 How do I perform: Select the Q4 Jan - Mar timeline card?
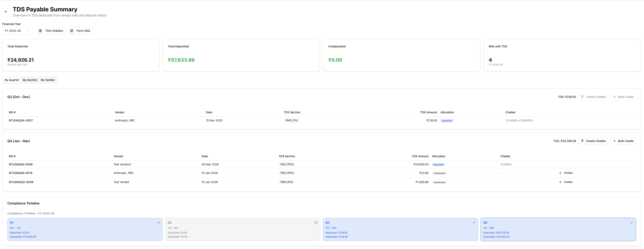pyautogui.click(x=558, y=229)
